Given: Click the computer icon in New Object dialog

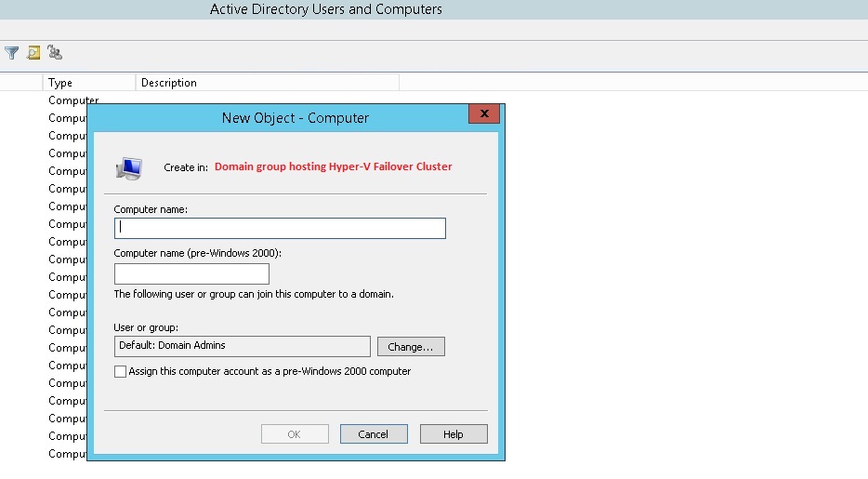Looking at the screenshot, I should click(129, 167).
